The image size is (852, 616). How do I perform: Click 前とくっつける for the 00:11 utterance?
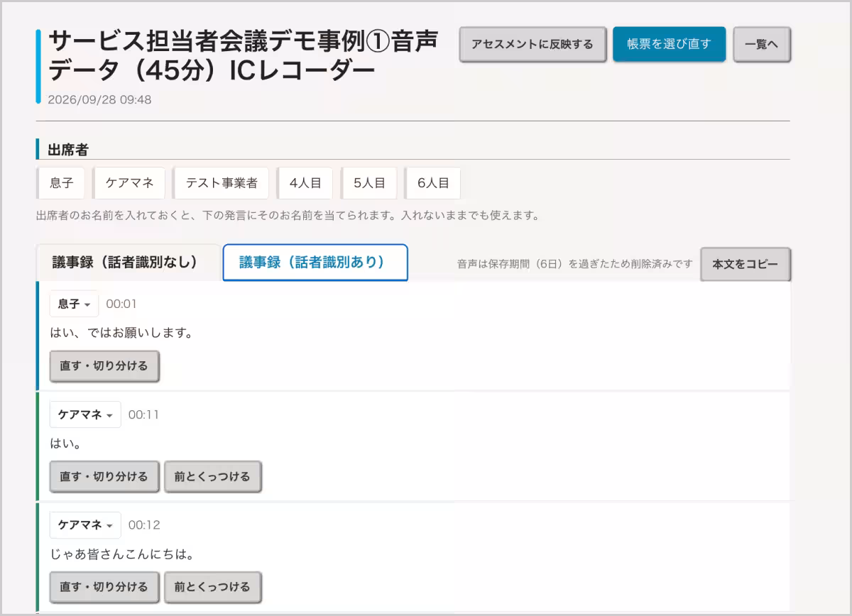click(x=212, y=477)
